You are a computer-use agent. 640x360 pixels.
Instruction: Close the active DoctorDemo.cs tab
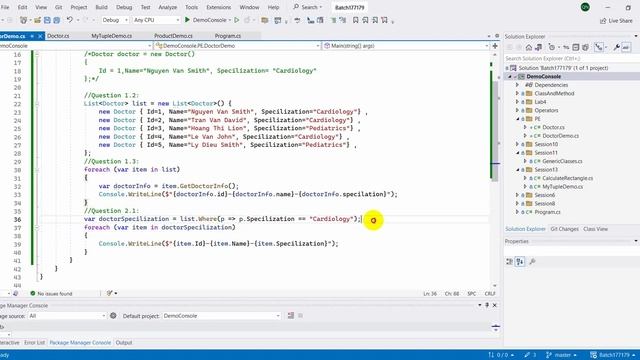[40, 36]
